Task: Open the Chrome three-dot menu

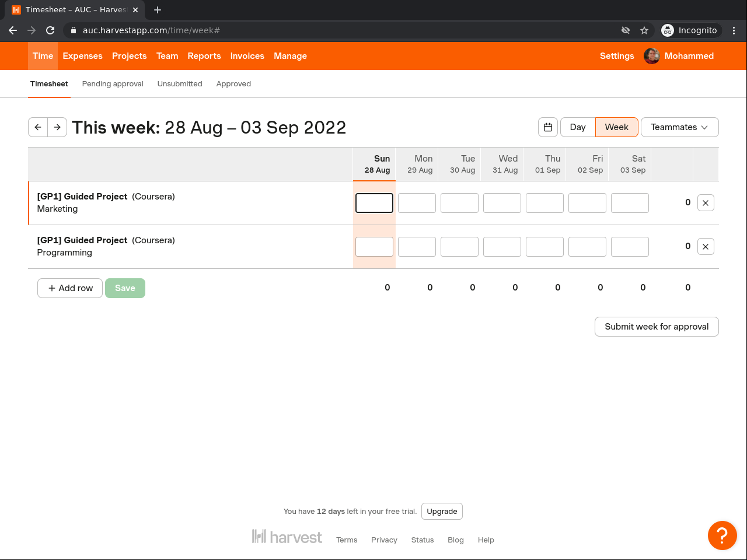Action: [734, 30]
